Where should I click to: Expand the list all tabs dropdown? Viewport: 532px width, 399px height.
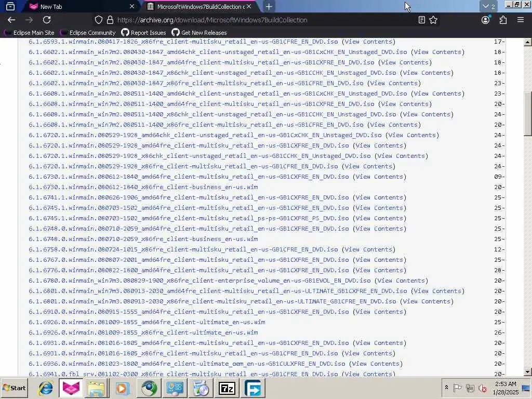(489, 6)
